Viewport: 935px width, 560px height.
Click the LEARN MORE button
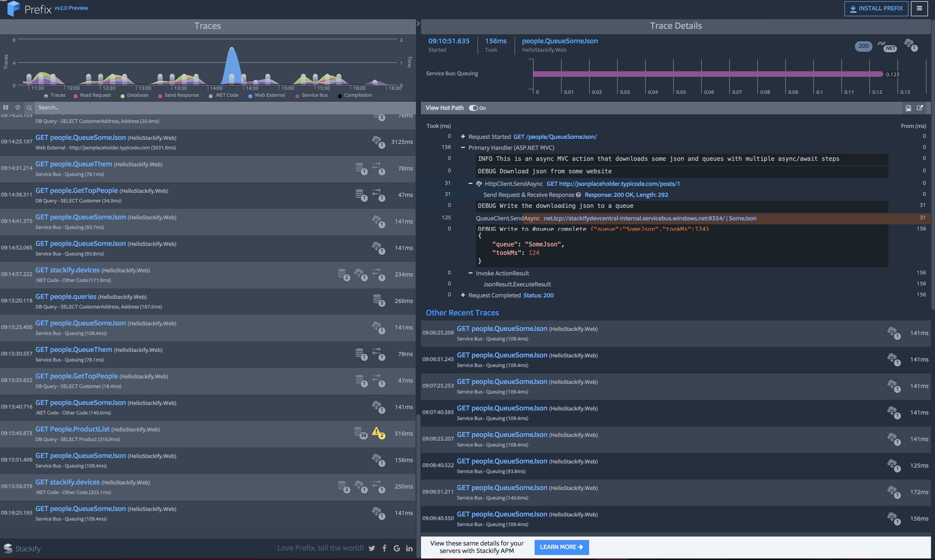tap(561, 547)
